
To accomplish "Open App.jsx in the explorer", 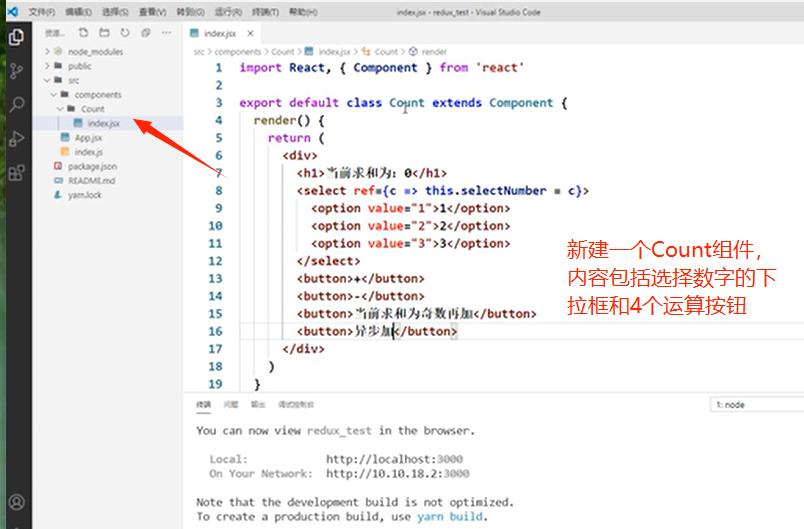I will (x=88, y=137).
